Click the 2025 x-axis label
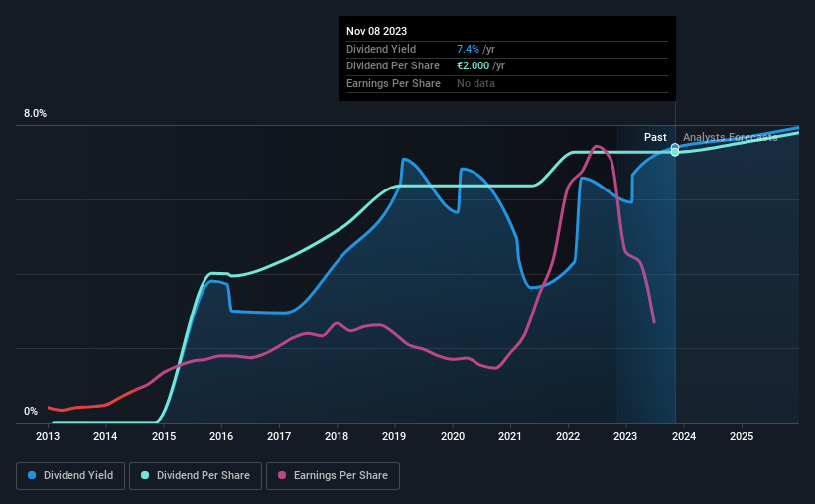The width and height of the screenshot is (815, 504). pos(742,436)
